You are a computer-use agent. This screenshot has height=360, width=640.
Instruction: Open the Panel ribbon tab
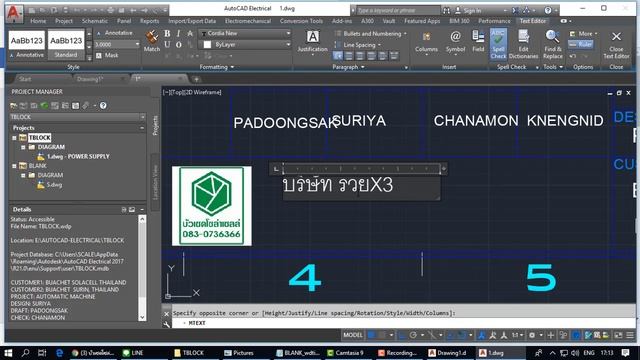tap(124, 21)
